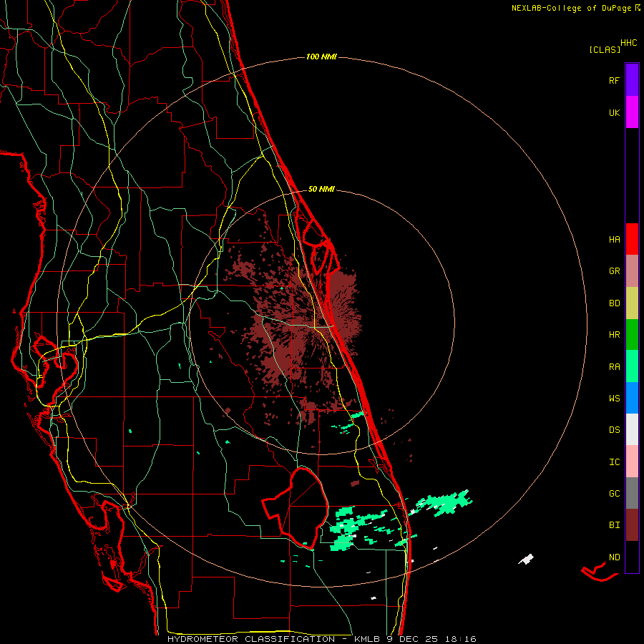The image size is (644, 644).
Task: Click the HR green legend swatch
Action: tap(632, 335)
